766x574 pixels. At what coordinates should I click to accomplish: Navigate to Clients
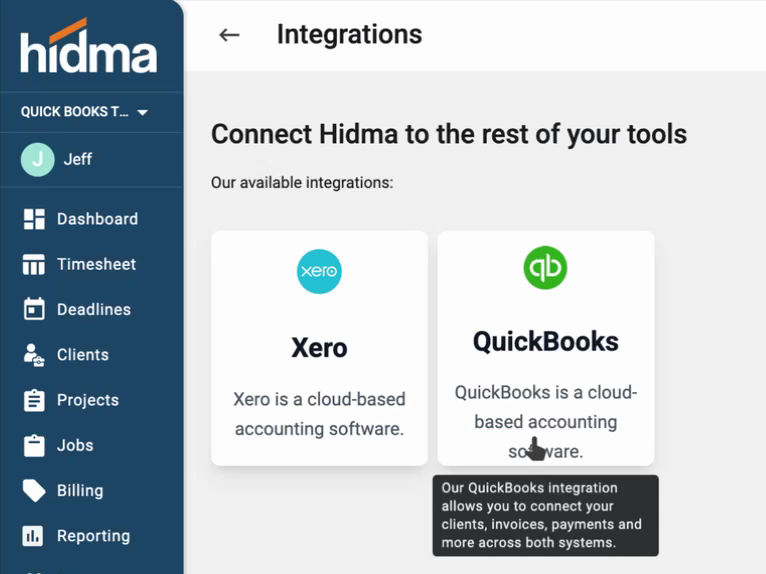(83, 355)
